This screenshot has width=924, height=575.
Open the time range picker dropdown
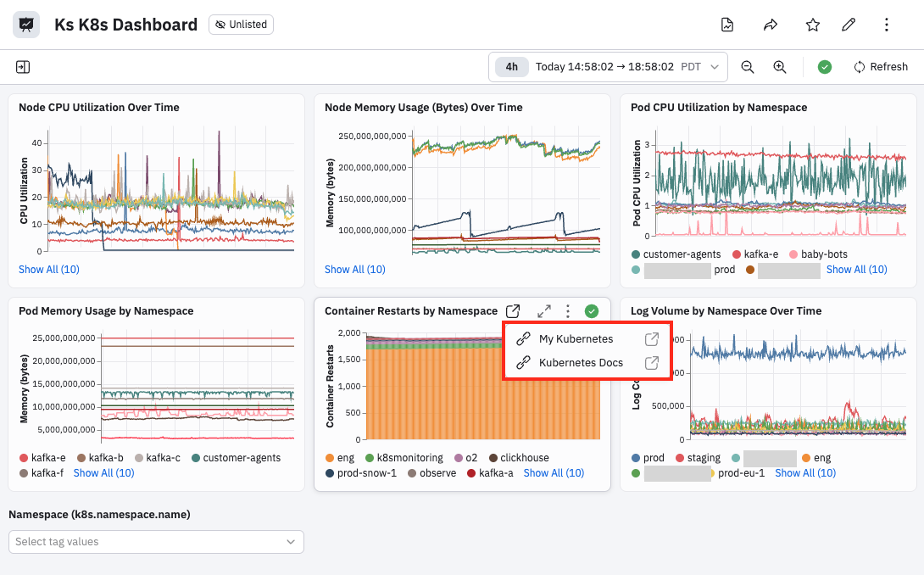(608, 67)
